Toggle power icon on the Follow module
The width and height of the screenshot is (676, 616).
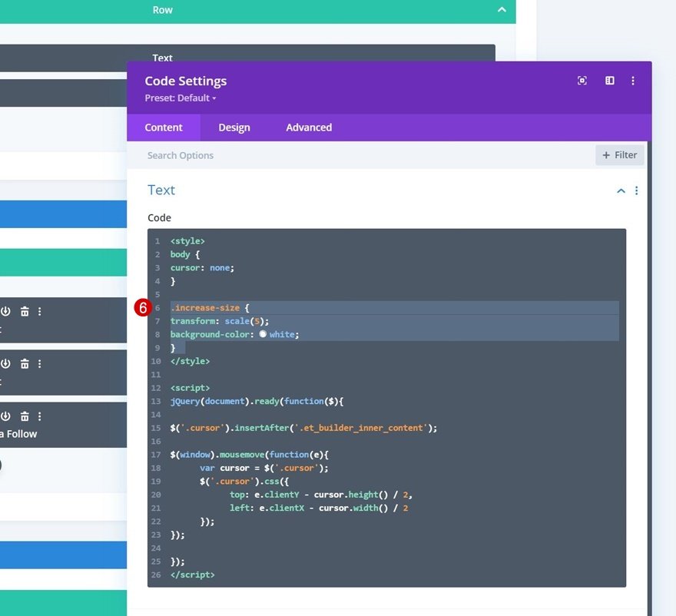tap(5, 416)
